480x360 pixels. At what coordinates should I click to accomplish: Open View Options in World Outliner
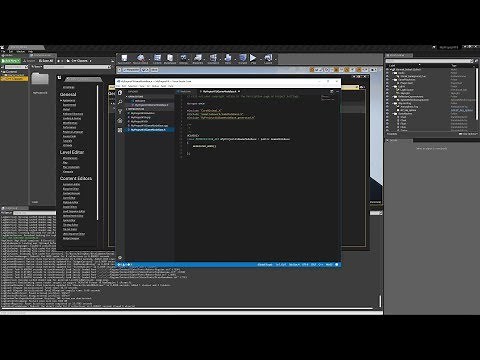point(468,134)
